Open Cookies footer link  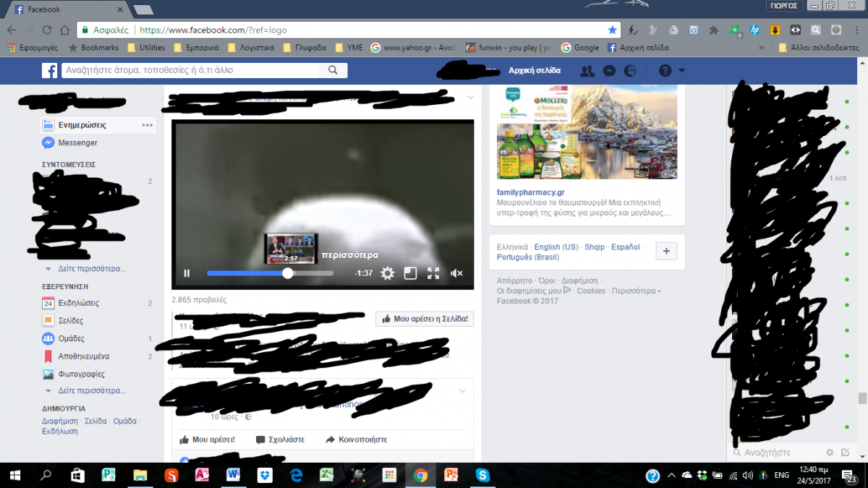click(591, 291)
